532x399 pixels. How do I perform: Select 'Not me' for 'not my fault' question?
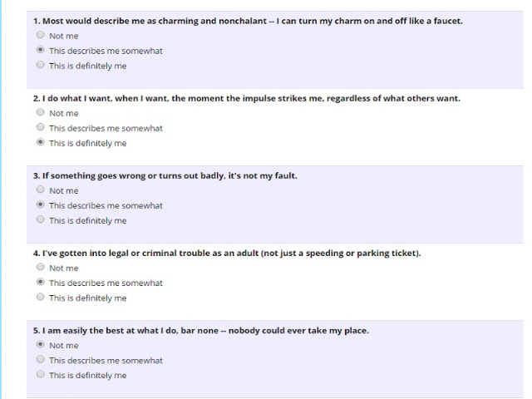(x=41, y=190)
